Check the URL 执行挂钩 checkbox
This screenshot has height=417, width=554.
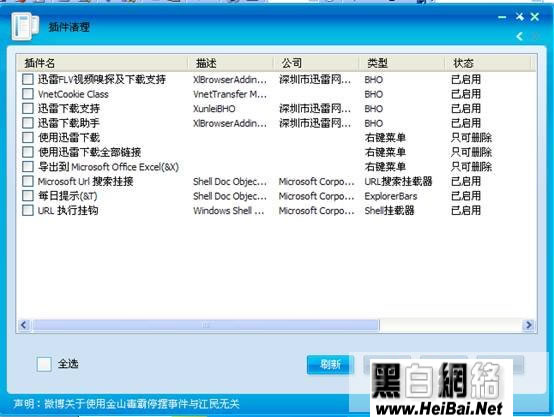click(x=28, y=210)
